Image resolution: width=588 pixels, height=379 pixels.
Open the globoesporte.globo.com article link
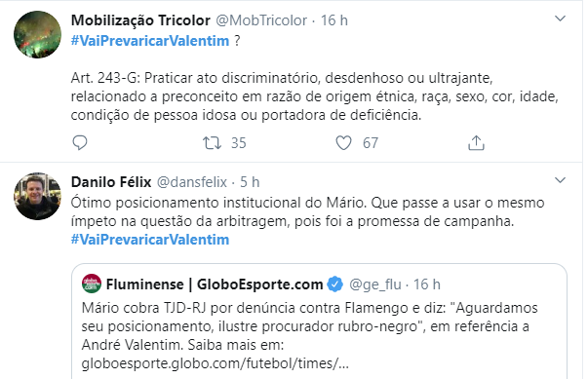(216, 363)
